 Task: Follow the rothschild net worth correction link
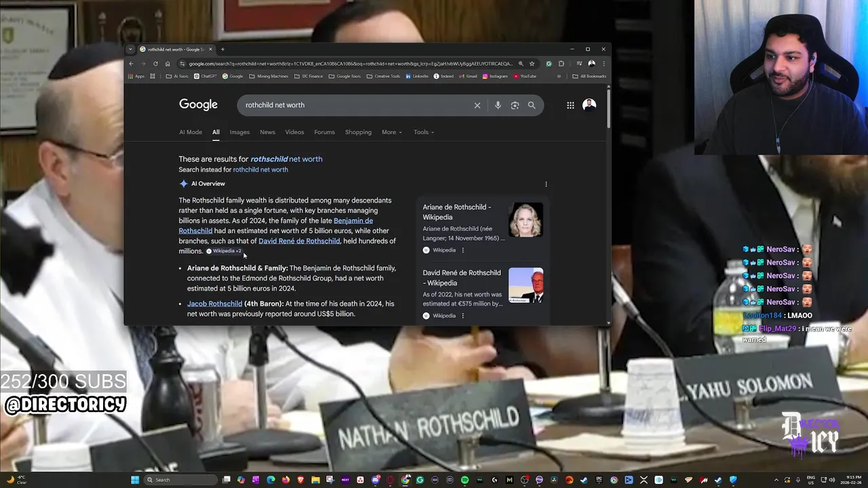point(286,159)
